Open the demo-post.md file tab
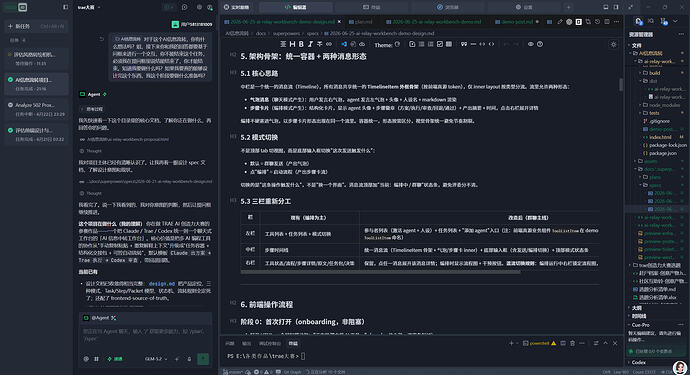The width and height of the screenshot is (690, 375). point(517,22)
